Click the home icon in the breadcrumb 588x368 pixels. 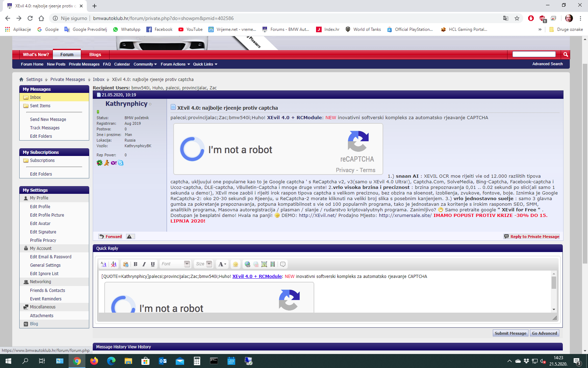click(x=22, y=80)
